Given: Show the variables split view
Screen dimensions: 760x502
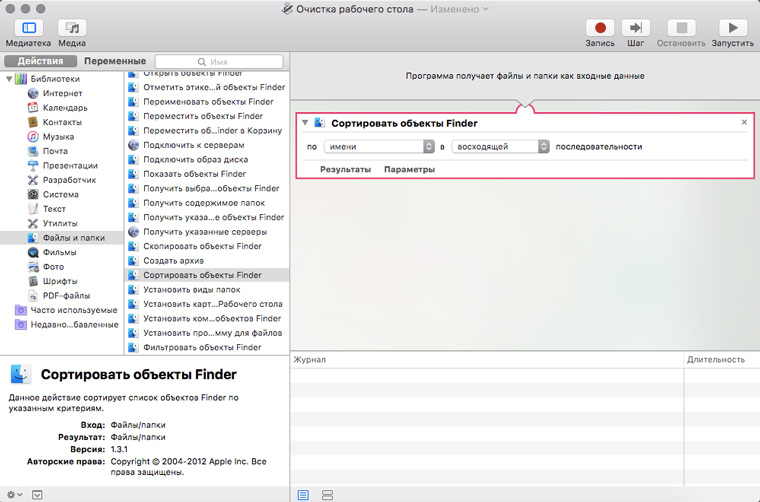Looking at the screenshot, I should (x=328, y=495).
